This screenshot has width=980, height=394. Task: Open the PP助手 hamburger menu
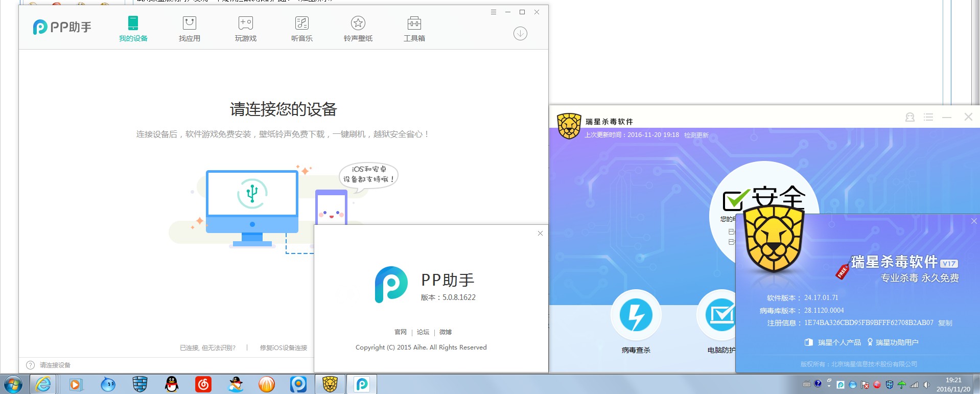[x=493, y=12]
